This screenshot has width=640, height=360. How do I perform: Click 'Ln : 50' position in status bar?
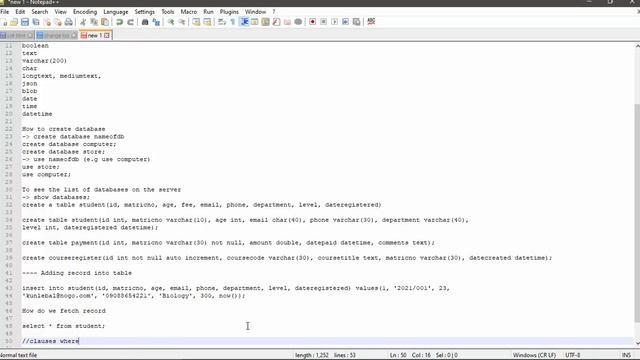[398, 355]
